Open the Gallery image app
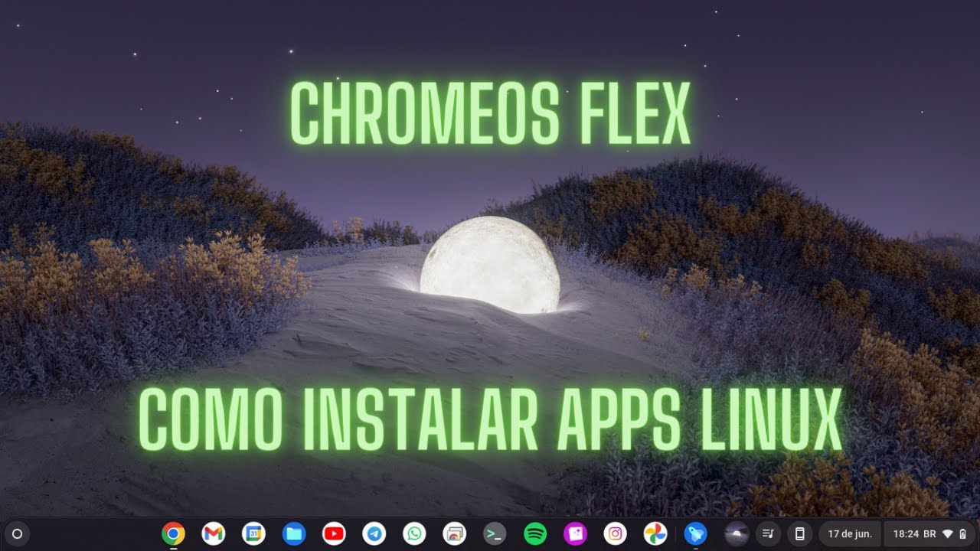This screenshot has width=980, height=551. (455, 533)
